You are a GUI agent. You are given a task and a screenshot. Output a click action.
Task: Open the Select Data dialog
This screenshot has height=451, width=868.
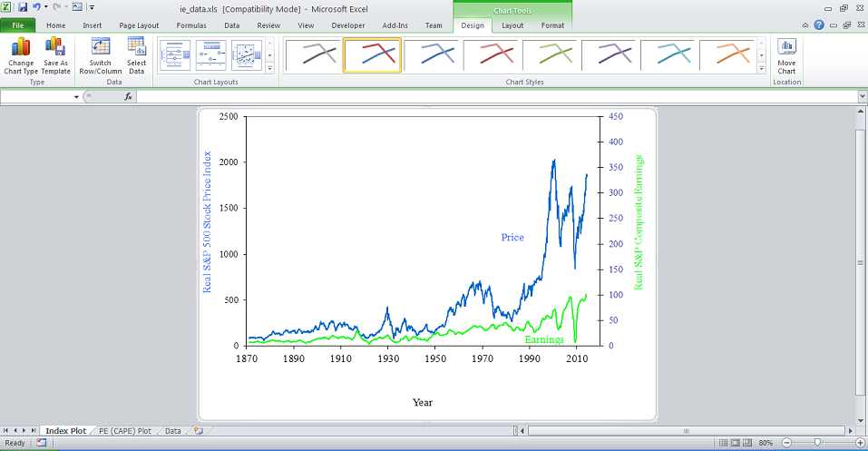point(136,55)
